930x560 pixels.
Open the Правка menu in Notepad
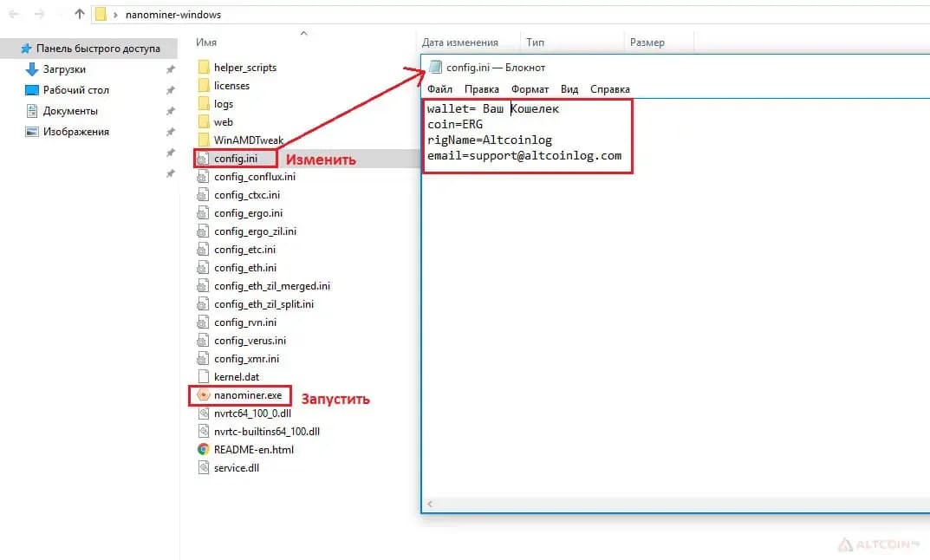tap(481, 89)
